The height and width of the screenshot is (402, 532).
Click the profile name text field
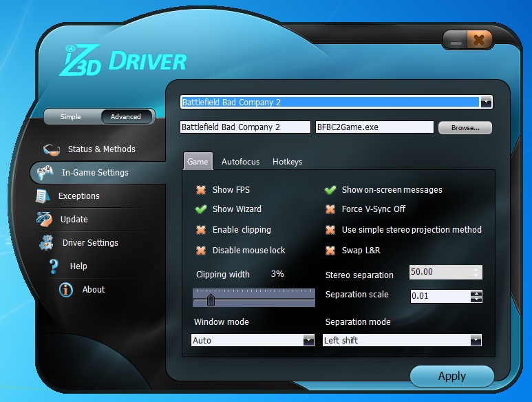coord(245,127)
